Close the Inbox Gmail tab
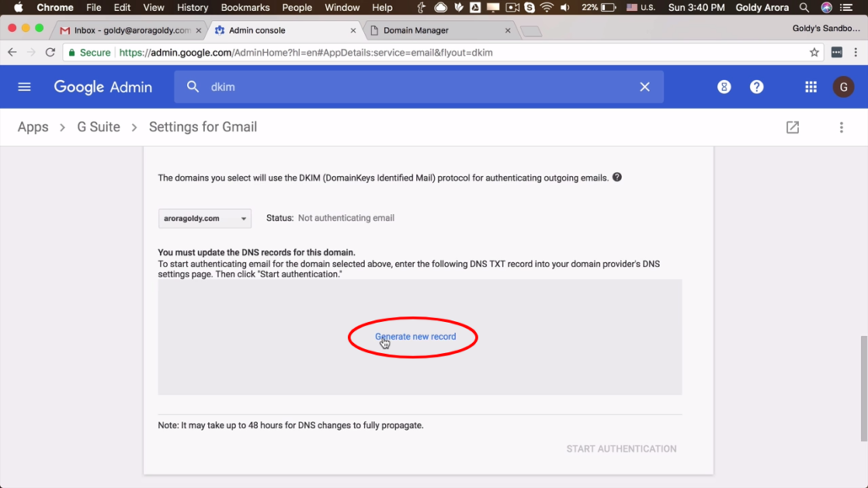Image resolution: width=868 pixels, height=488 pixels. coord(199,30)
